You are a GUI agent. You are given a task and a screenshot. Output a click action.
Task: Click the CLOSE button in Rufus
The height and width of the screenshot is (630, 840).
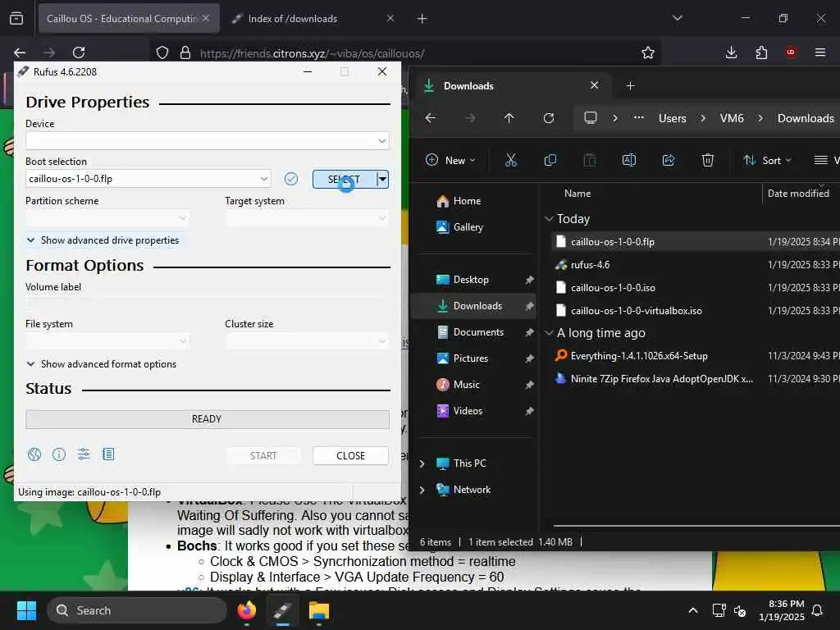tap(350, 455)
